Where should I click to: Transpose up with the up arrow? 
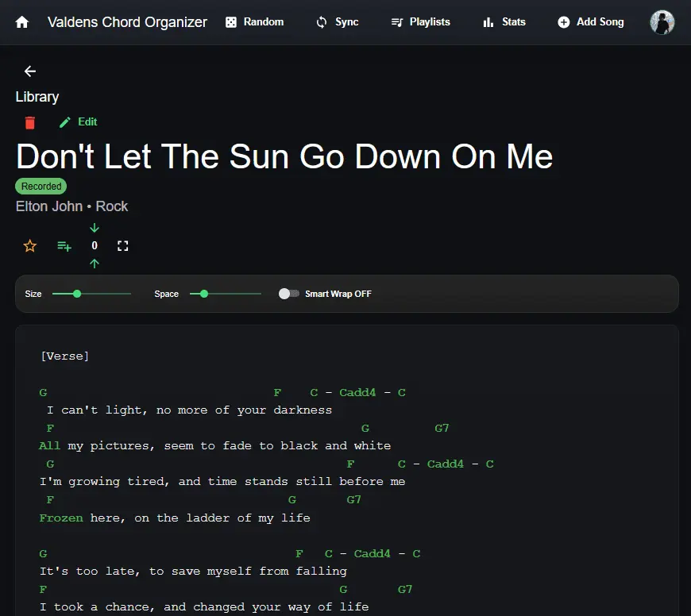[95, 264]
